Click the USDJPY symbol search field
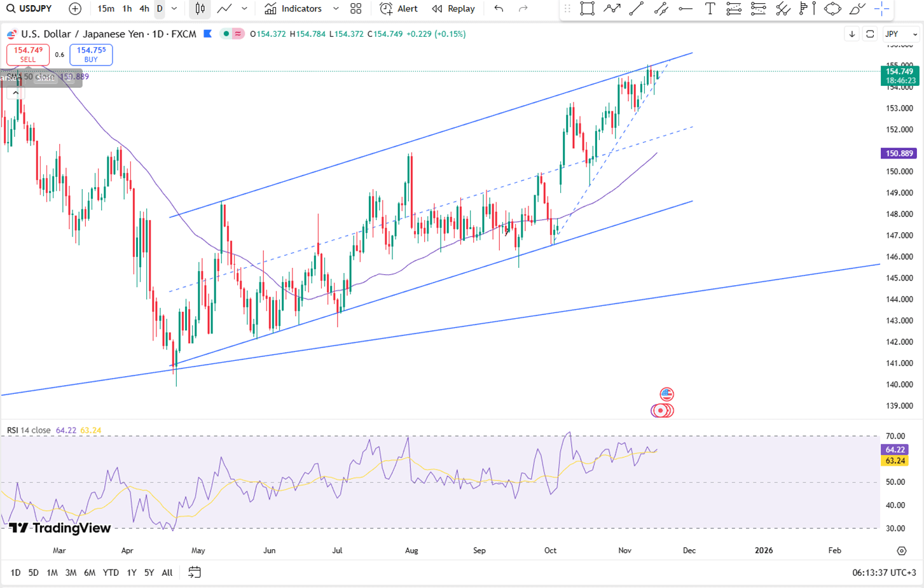924x588 pixels. 30,9
